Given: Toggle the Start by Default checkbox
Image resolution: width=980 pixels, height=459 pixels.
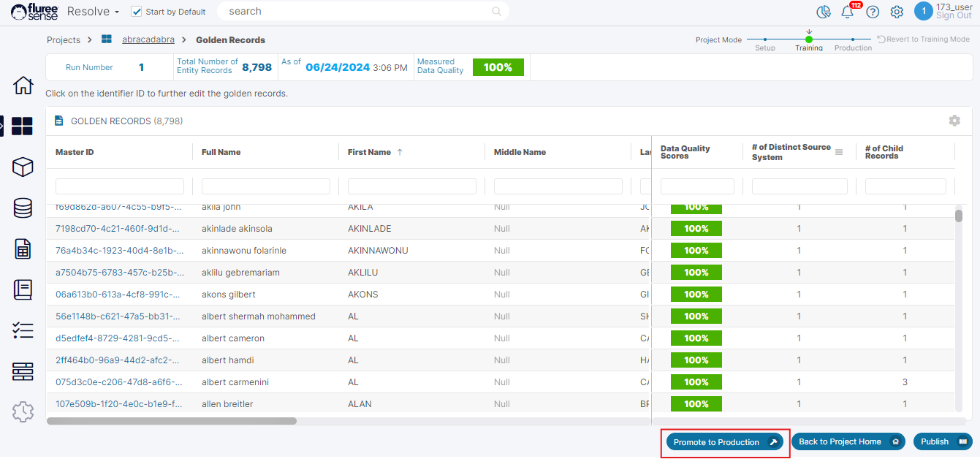Looking at the screenshot, I should (136, 12).
